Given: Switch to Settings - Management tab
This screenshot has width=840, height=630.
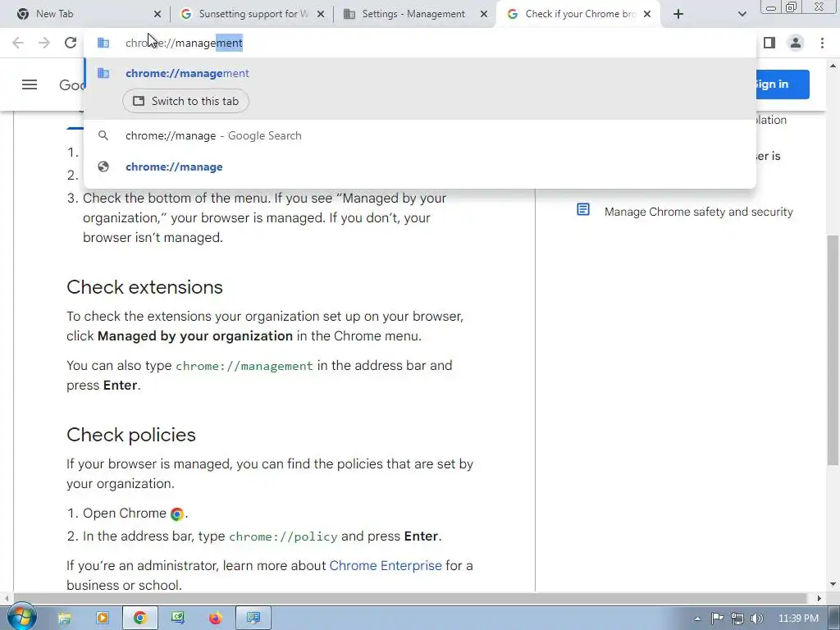Looking at the screenshot, I should click(413, 14).
